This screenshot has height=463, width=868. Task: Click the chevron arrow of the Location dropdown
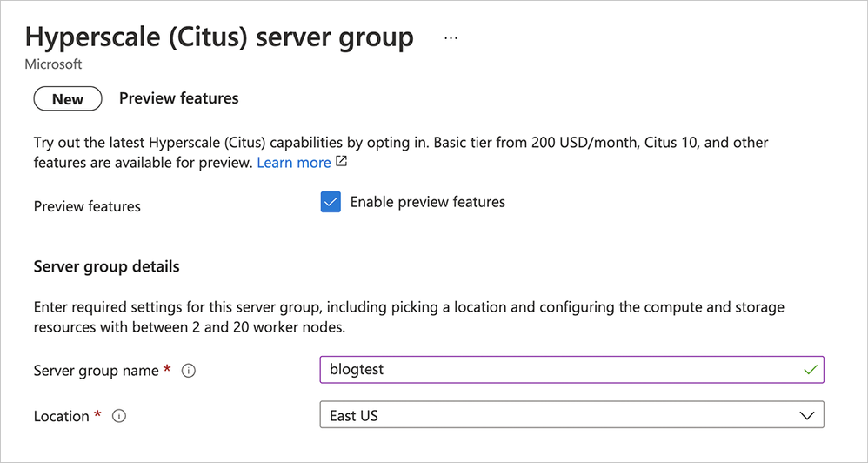805,415
